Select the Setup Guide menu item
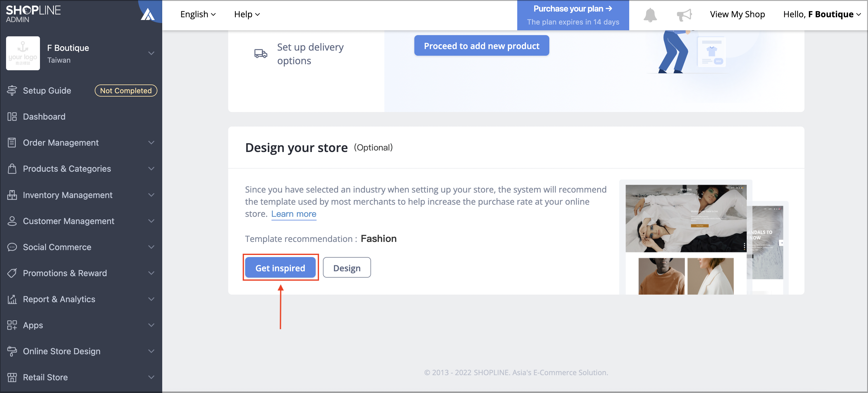Viewport: 868px width, 393px height. coord(47,90)
